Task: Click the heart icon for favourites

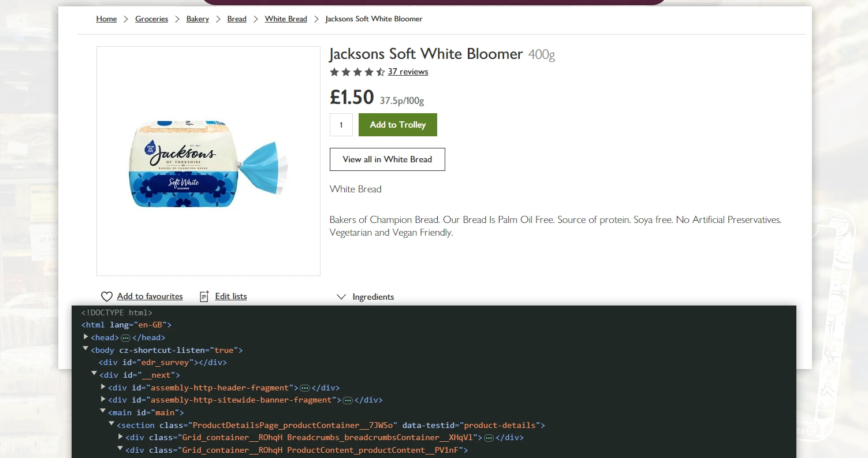Action: click(107, 296)
